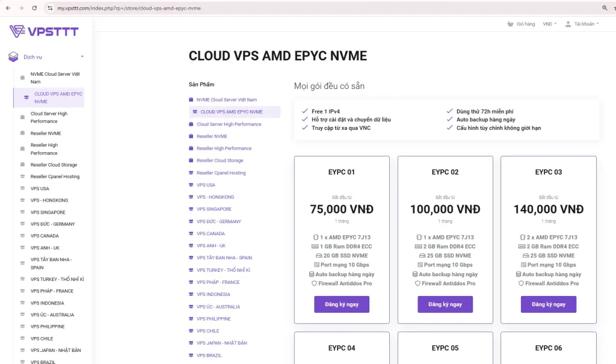This screenshot has width=616, height=364.
Task: Click Reseller NVME product link
Action: (x=212, y=137)
